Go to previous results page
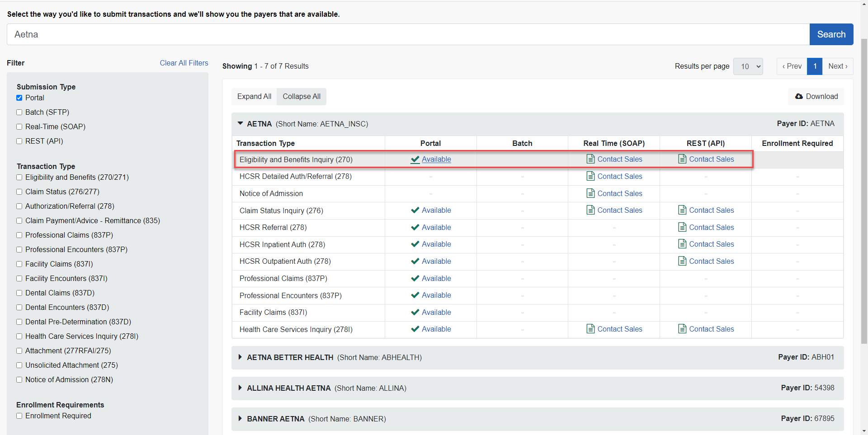 click(792, 66)
